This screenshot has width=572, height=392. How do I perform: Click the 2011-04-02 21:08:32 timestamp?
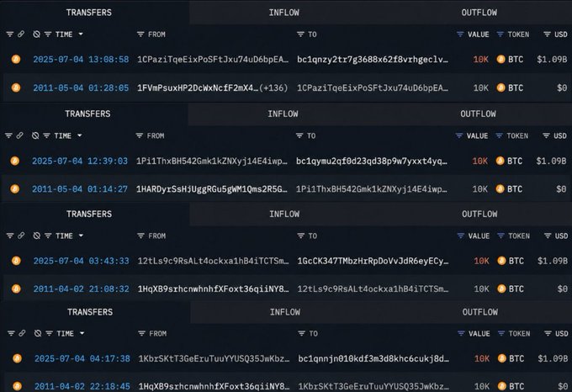tap(82, 289)
